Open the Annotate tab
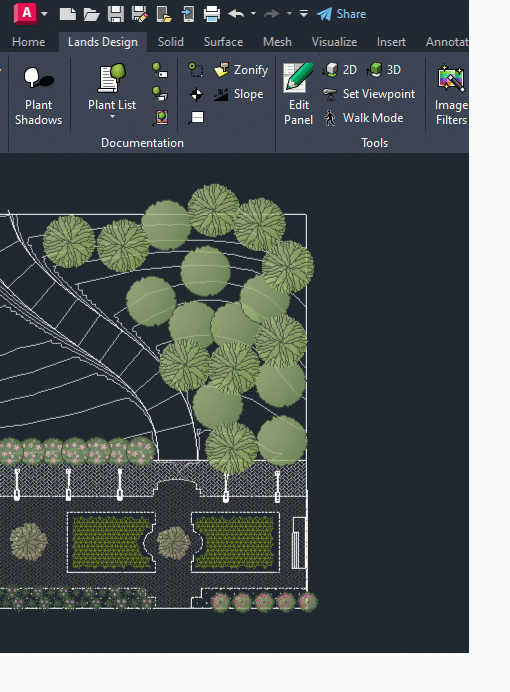Screen dimensions: 510x692 point(446,42)
